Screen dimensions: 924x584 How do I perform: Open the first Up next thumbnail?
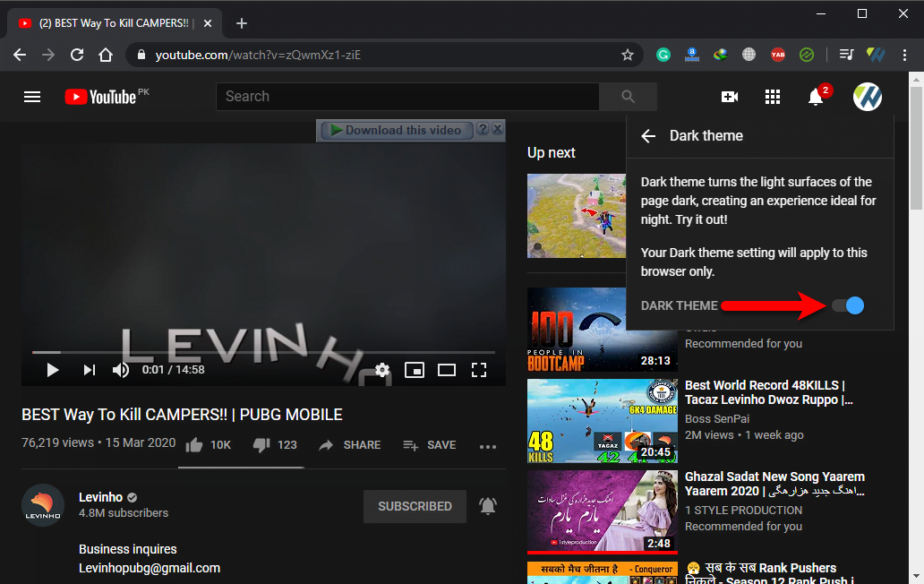pyautogui.click(x=577, y=216)
